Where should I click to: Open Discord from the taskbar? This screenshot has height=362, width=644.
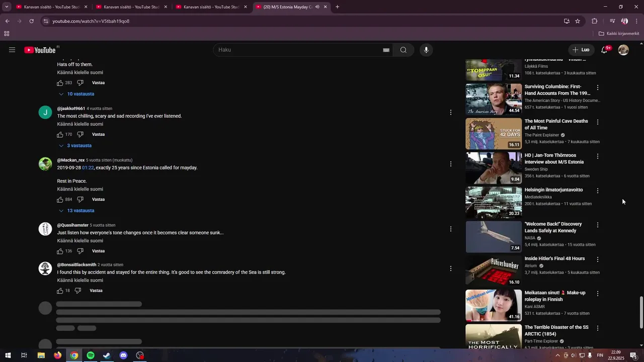(x=124, y=355)
